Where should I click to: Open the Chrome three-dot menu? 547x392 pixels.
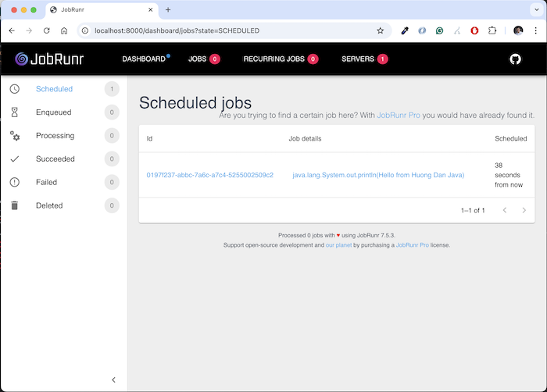pos(536,30)
